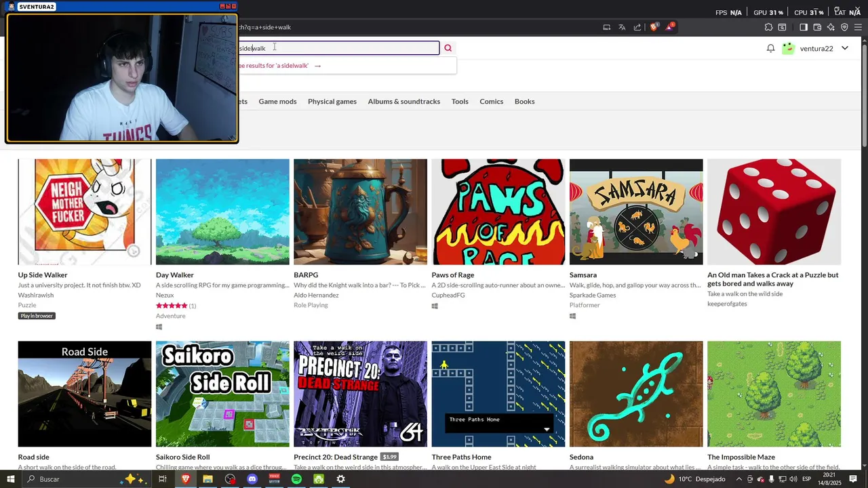
Task: Click the Three Paths Home title
Action: [x=461, y=457]
